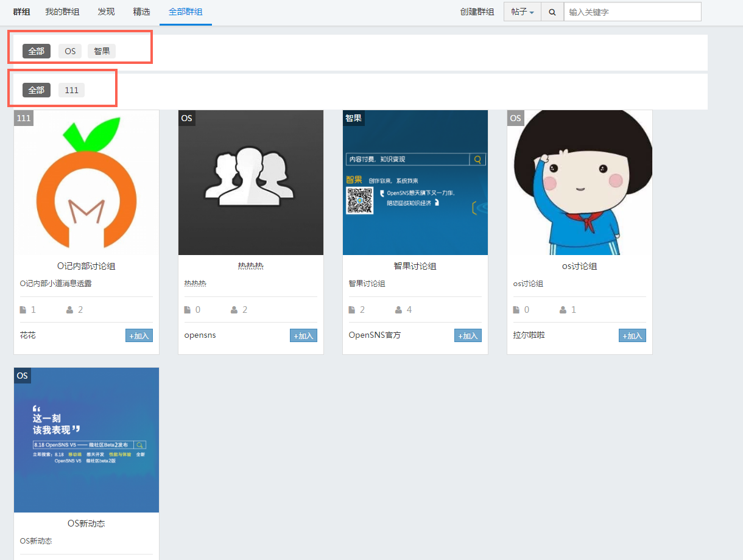Filter groups by the 111 subcategory
The width and height of the screenshot is (743, 560).
71,90
